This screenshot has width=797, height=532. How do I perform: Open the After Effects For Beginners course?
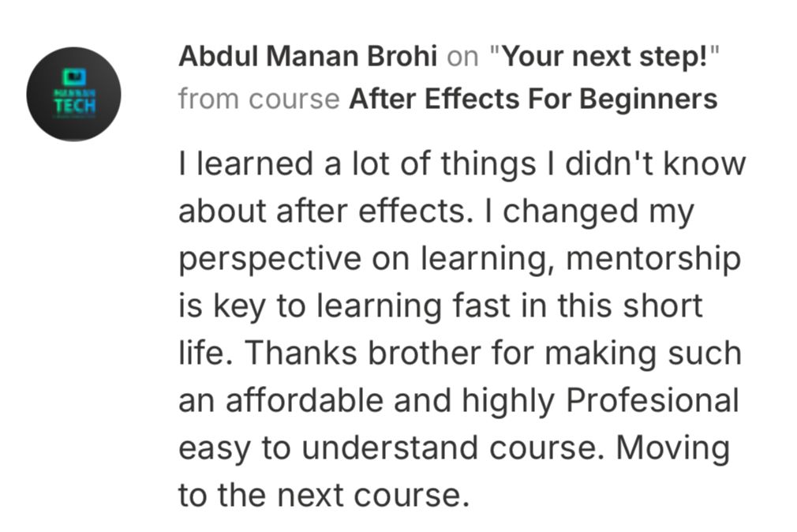click(533, 99)
